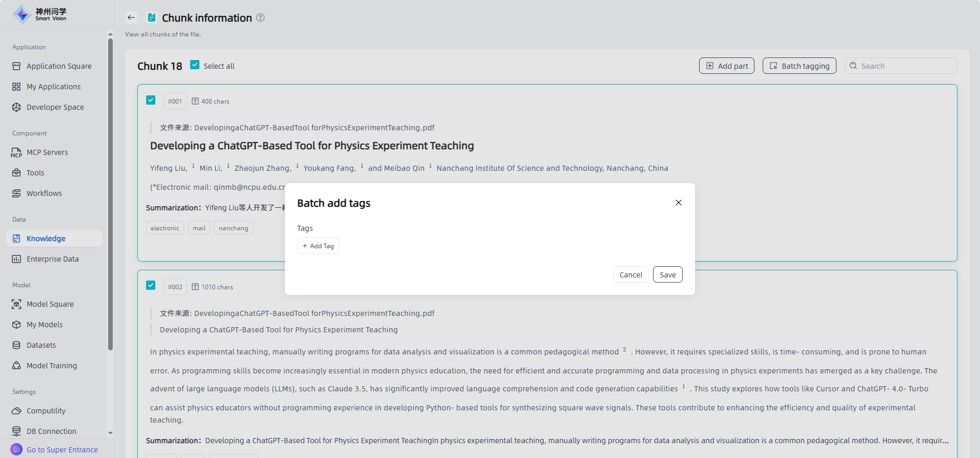Close the Batch add tags dialog

(x=678, y=203)
